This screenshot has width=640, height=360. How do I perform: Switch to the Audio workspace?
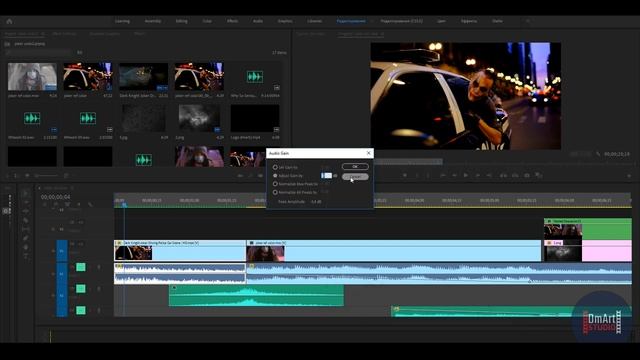point(258,21)
